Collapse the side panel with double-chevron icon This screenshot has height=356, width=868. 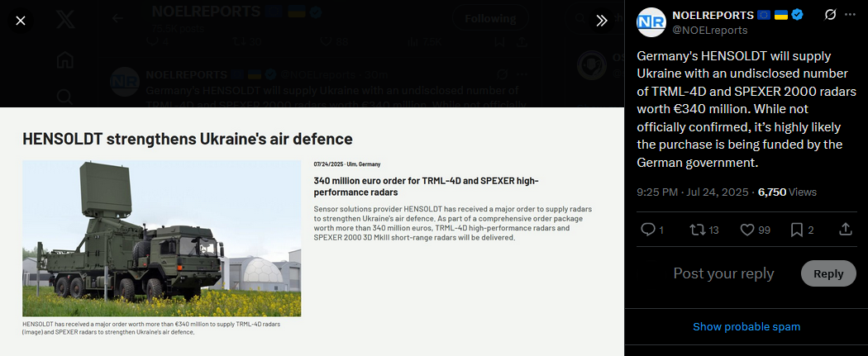(x=602, y=21)
